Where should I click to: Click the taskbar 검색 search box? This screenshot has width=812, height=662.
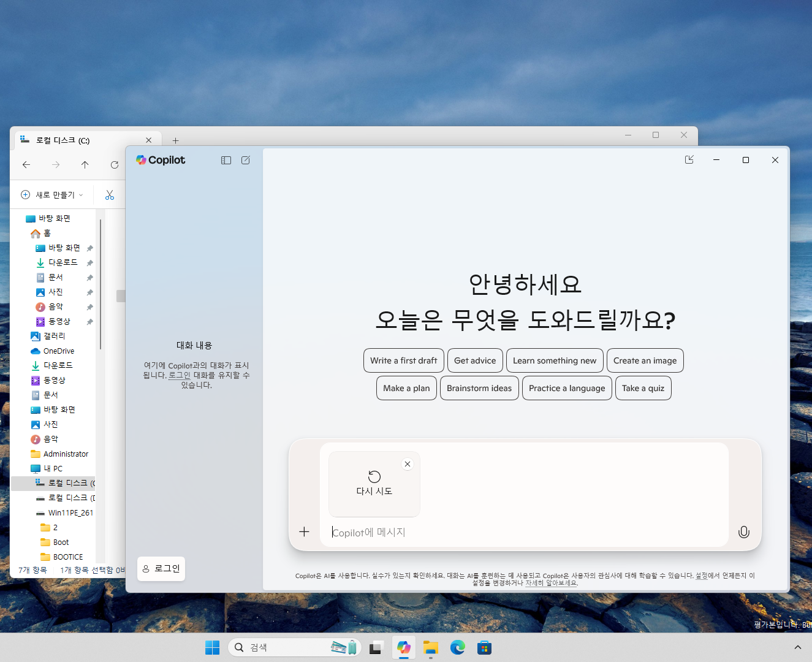pyautogui.click(x=294, y=647)
